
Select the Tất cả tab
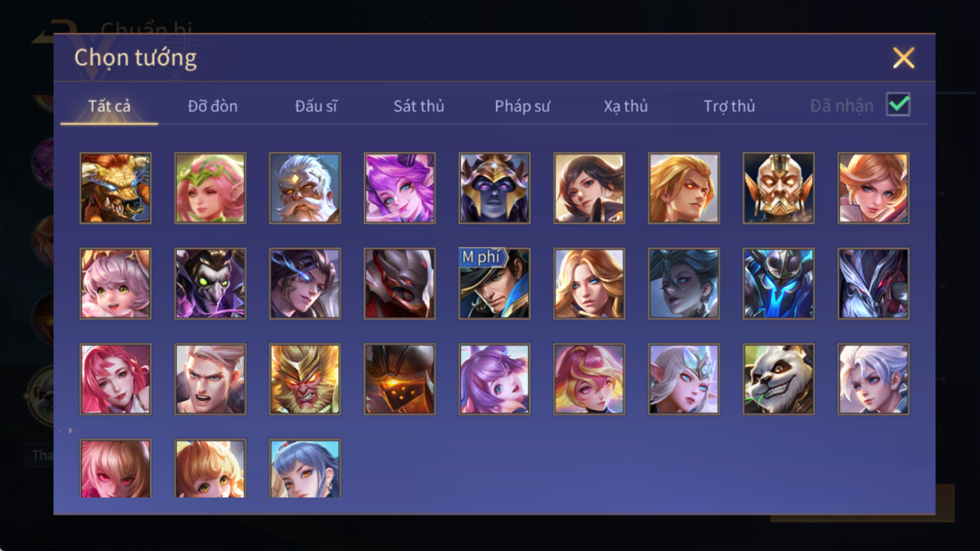point(109,106)
